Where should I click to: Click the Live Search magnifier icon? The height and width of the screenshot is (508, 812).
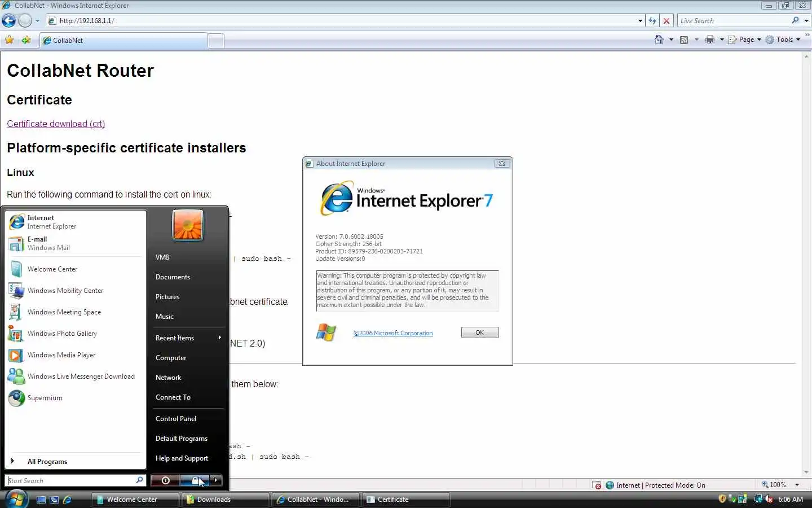tap(795, 20)
